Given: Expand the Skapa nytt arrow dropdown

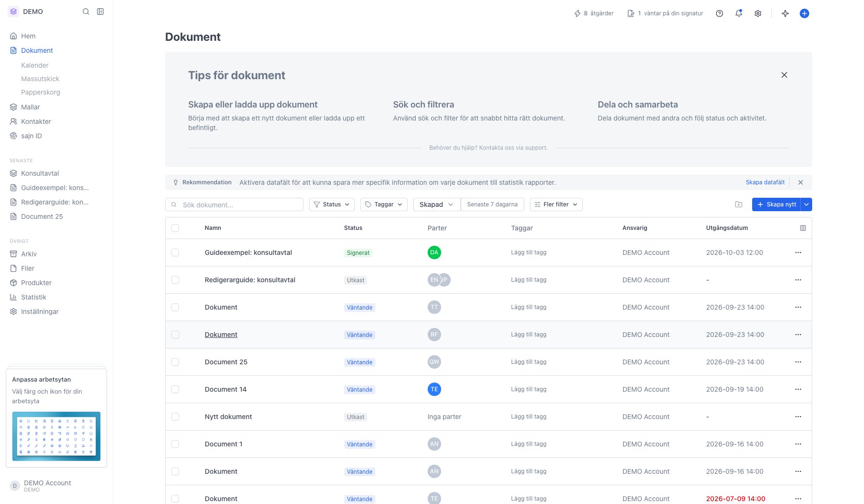Looking at the screenshot, I should (x=806, y=204).
